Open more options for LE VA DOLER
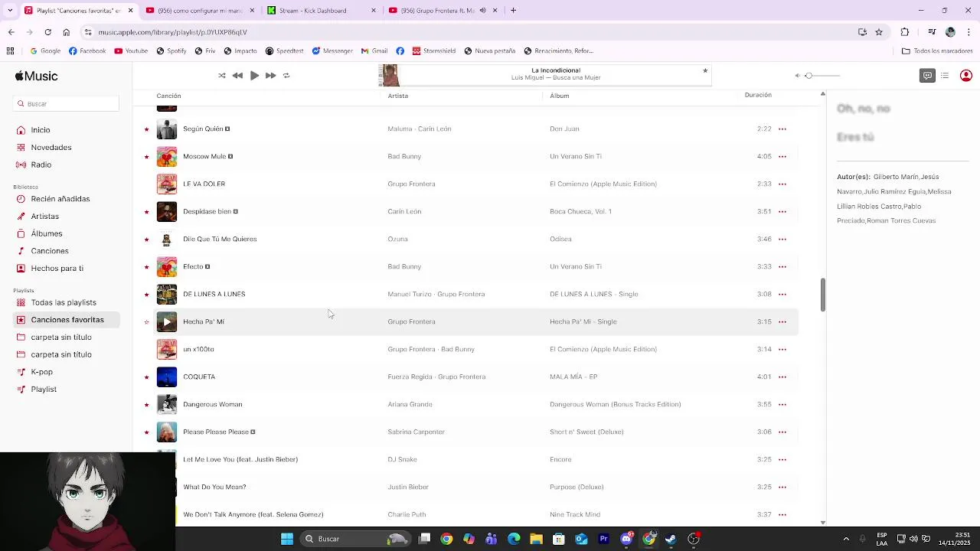 (782, 184)
